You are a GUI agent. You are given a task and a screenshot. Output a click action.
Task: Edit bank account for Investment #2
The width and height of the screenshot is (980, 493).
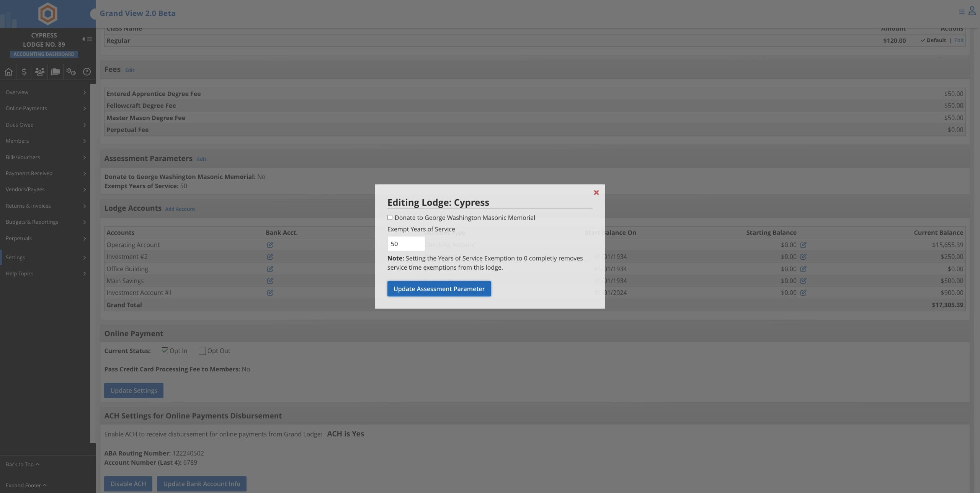tap(270, 257)
